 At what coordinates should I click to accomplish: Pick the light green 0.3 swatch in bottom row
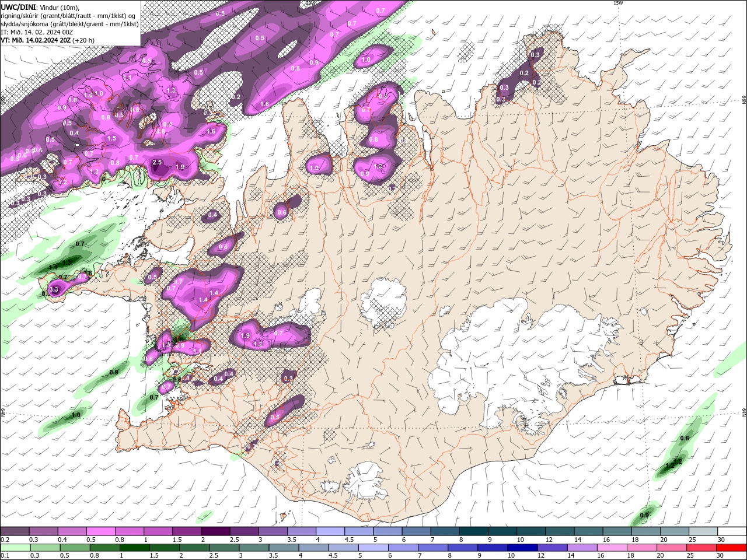click(45, 547)
